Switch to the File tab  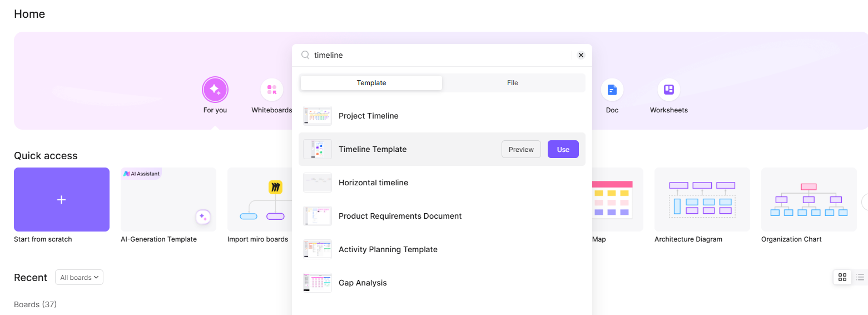coord(513,83)
